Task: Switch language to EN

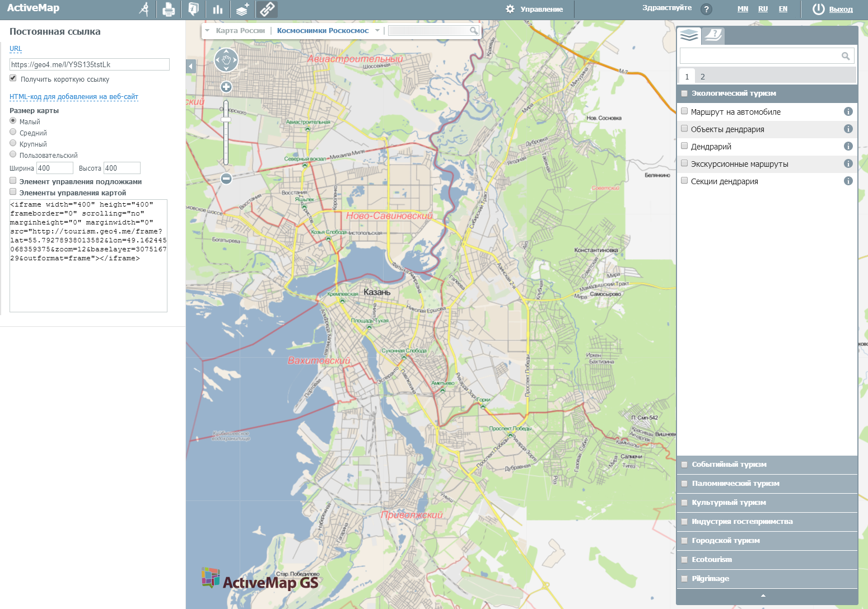Action: [x=783, y=9]
